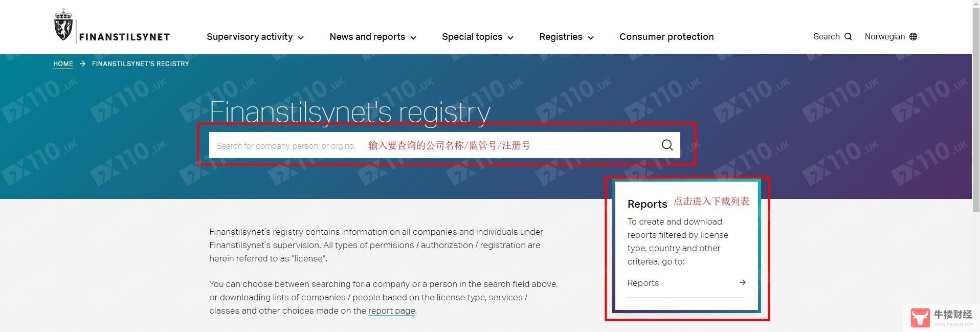Click the magnifier icon in registry search field
980x332 pixels.
point(667,145)
